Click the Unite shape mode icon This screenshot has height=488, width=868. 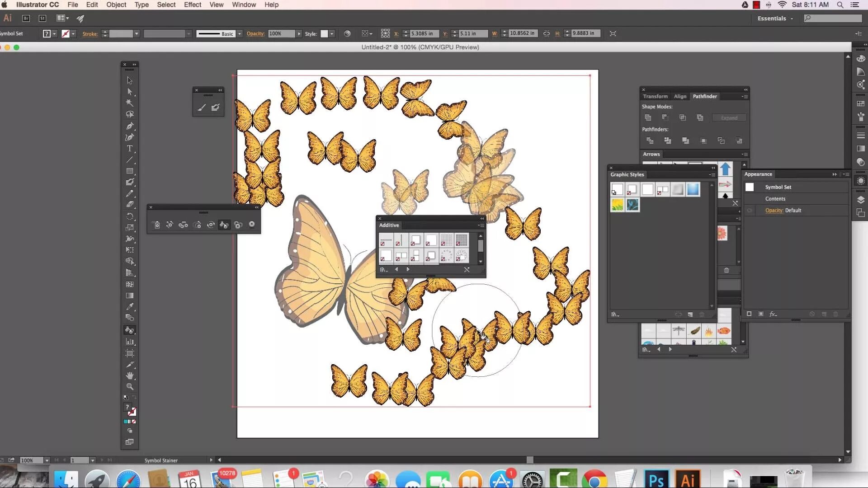tap(648, 117)
